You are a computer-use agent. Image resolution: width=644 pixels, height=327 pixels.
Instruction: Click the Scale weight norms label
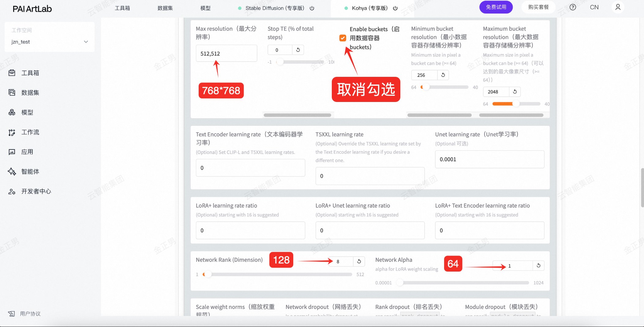tap(235, 310)
